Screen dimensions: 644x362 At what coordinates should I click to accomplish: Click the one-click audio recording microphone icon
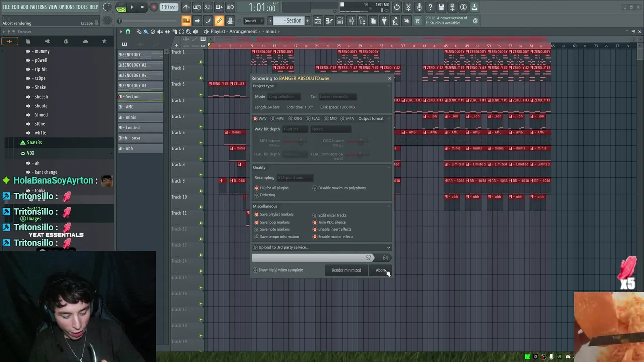pos(419,7)
